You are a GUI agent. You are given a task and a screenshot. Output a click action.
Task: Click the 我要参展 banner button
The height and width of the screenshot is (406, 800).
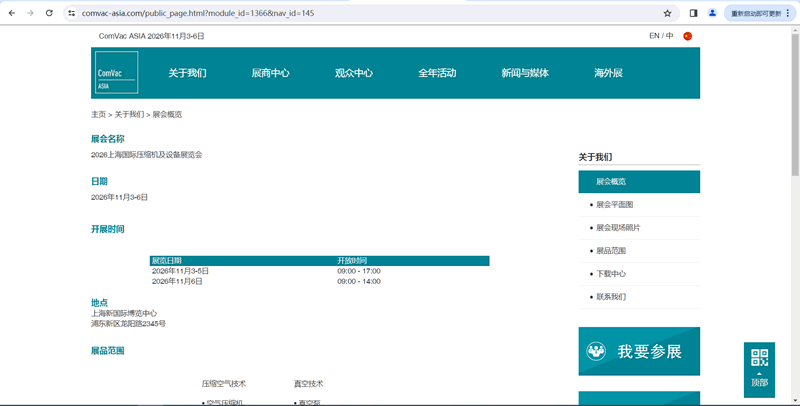pyautogui.click(x=639, y=351)
